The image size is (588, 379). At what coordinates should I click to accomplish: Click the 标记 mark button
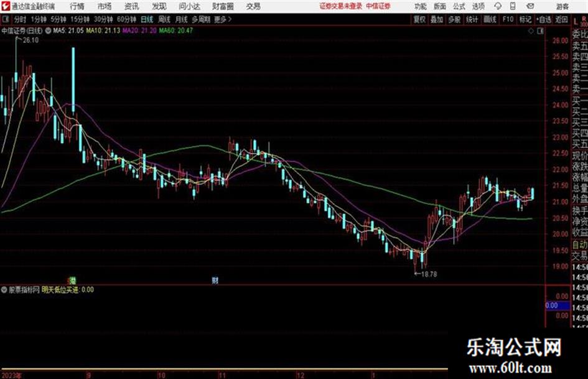(525, 19)
